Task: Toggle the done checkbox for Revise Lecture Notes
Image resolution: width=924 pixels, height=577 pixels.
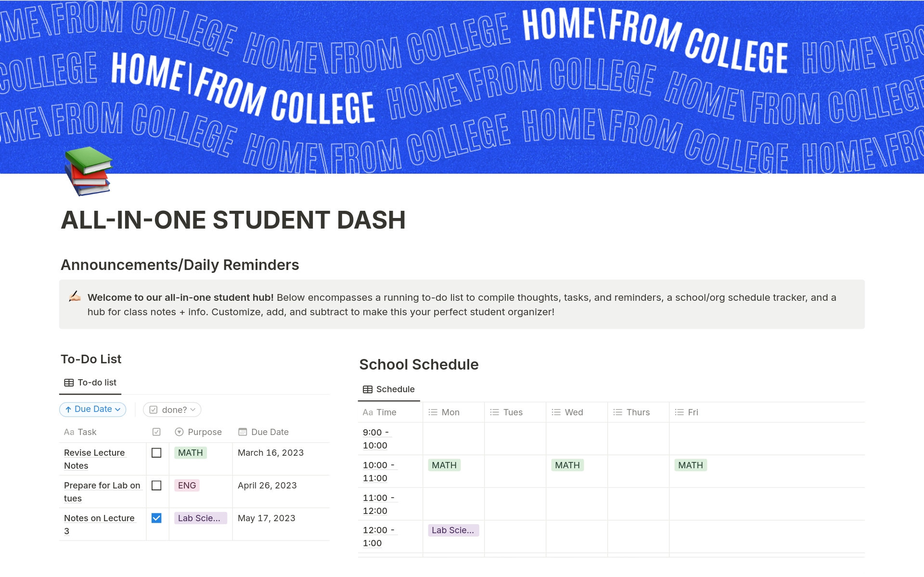Action: click(x=155, y=453)
